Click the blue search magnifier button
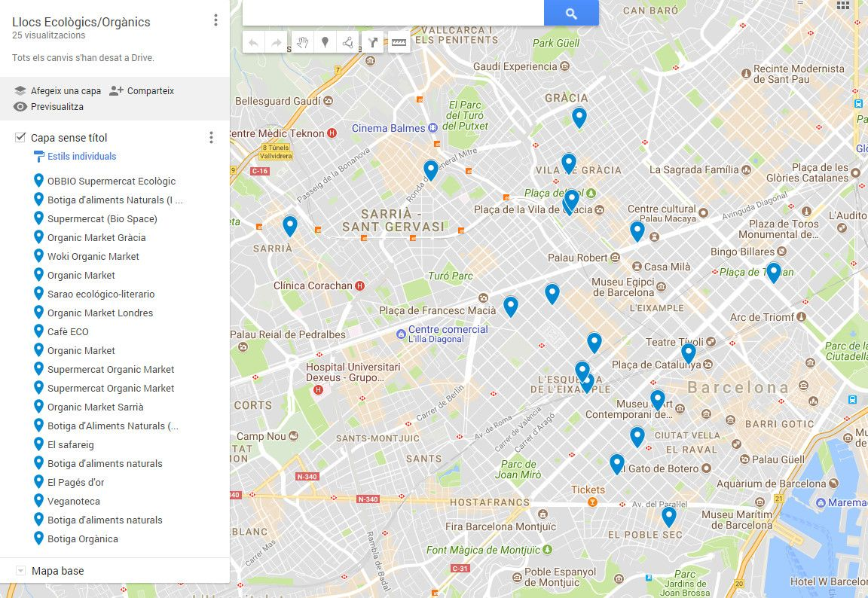 pyautogui.click(x=571, y=13)
